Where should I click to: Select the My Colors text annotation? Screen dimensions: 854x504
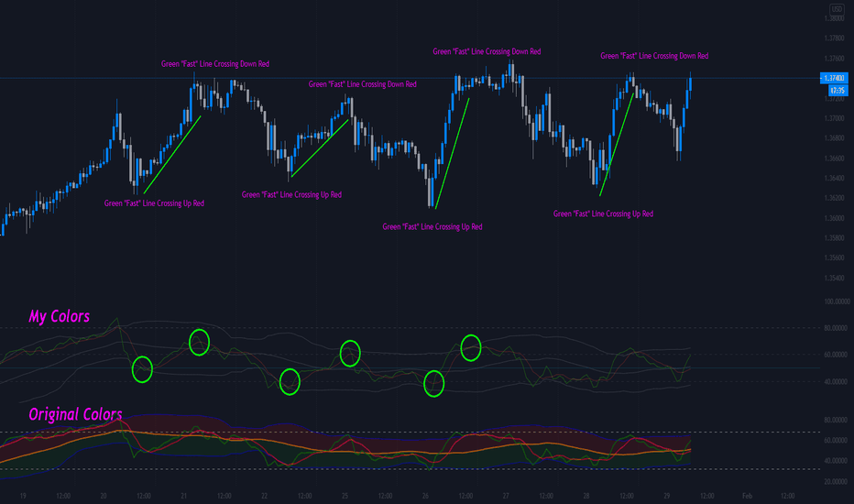59,316
